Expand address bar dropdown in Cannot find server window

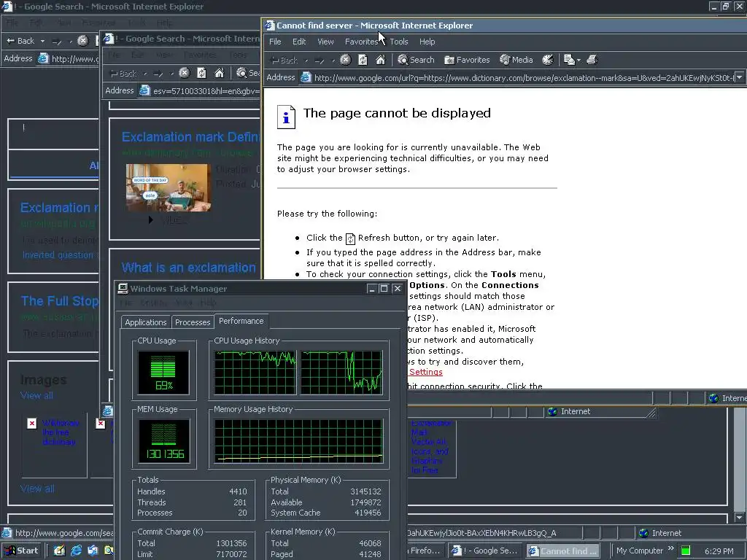[740, 77]
